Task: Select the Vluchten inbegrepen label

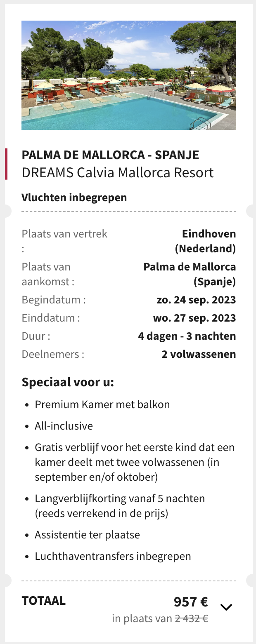Action: click(74, 197)
